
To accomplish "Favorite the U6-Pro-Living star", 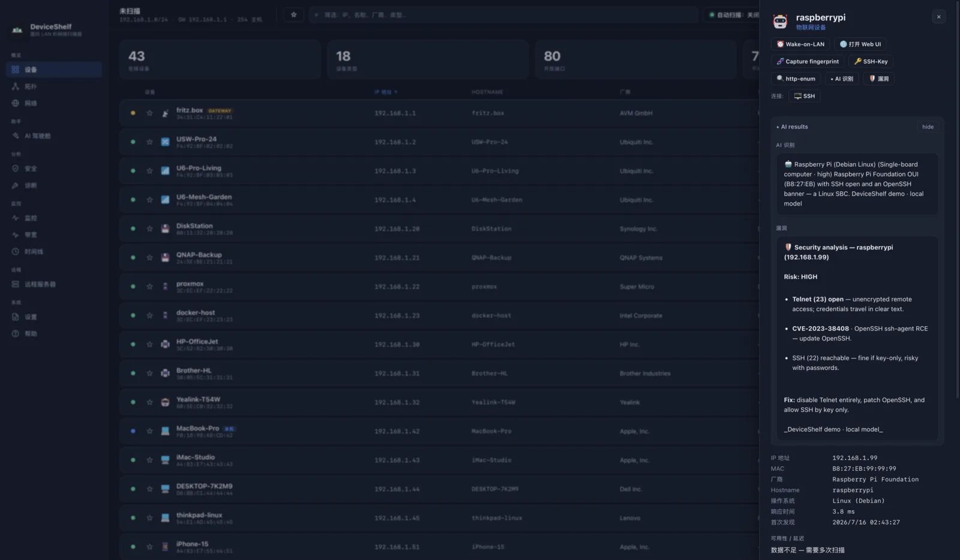I will click(x=149, y=171).
